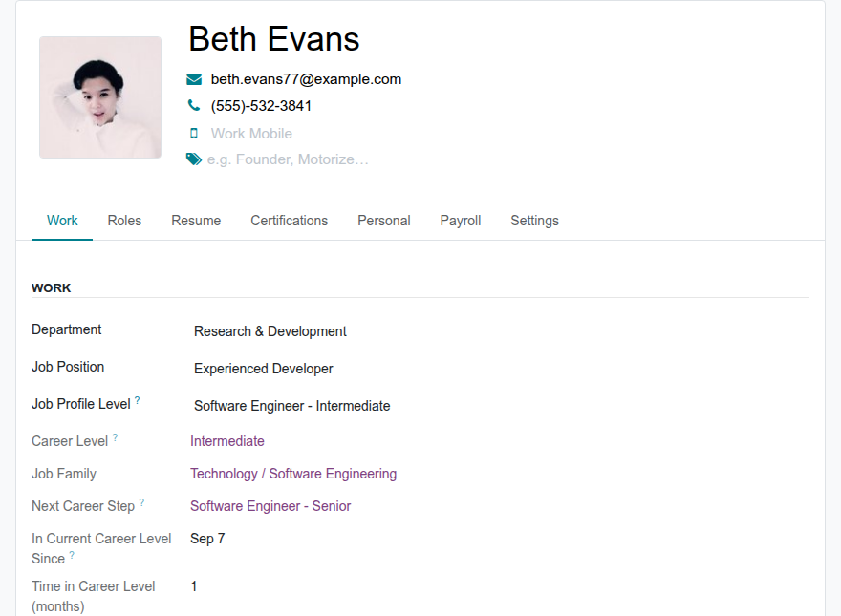Screen dimensions: 841x616
Task: Click the Sep 7 date value
Action: click(207, 539)
